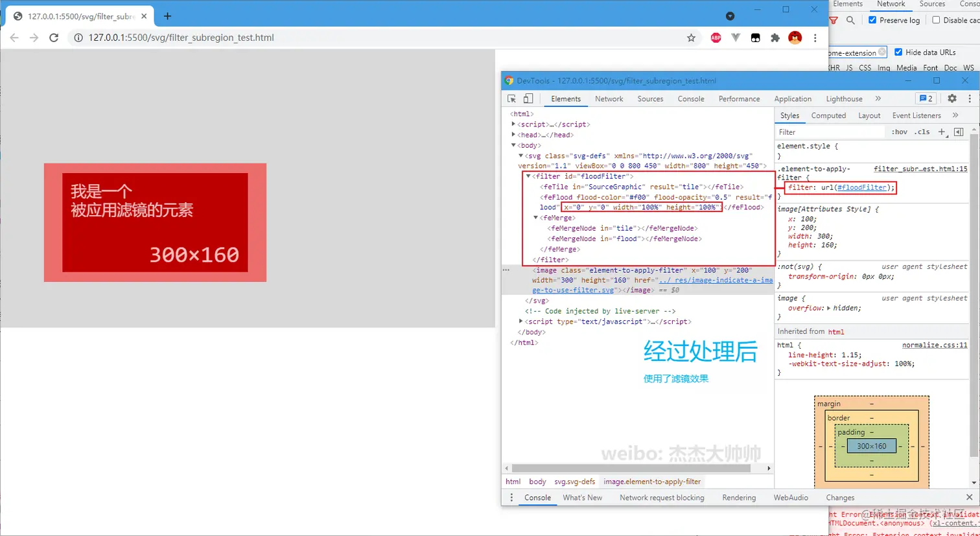The width and height of the screenshot is (980, 536).
Task: Close the DevTools bottom drawer
Action: point(969,497)
